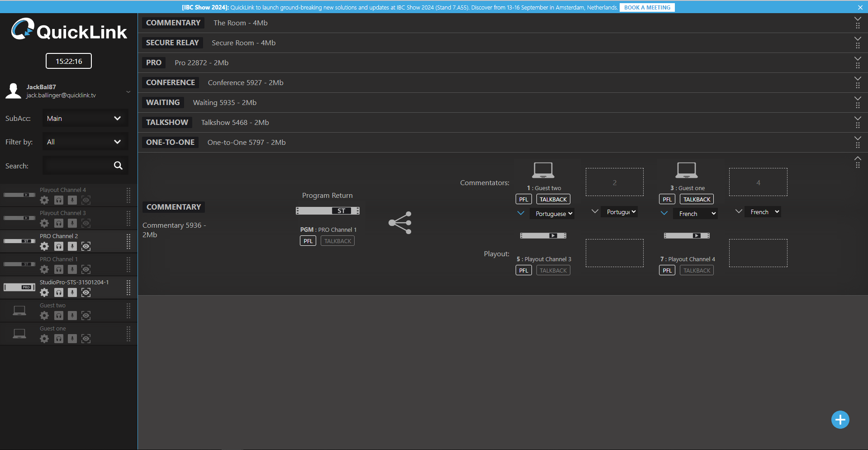Click TALKBACK for commentator Guest one
The height and width of the screenshot is (450, 868).
pos(697,199)
